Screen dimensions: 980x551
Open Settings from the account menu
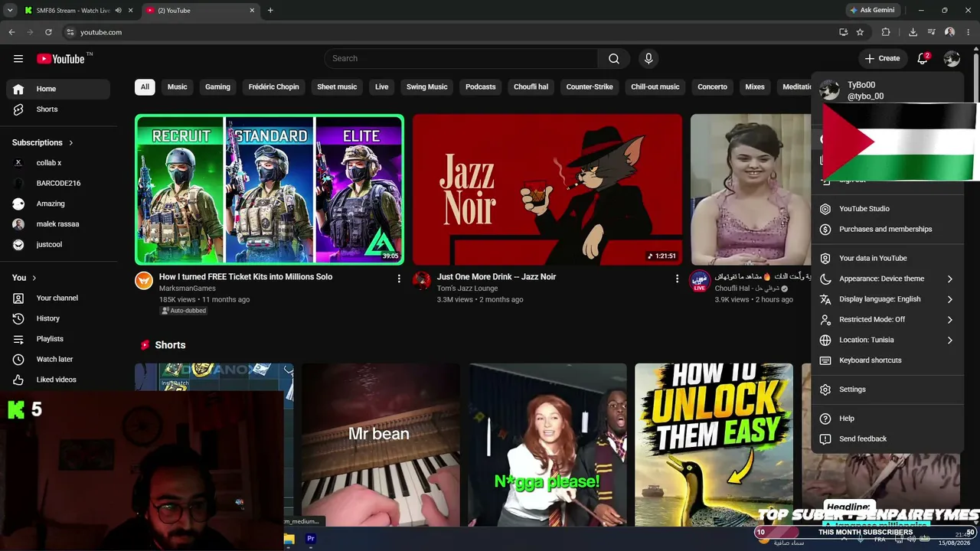[887, 390]
